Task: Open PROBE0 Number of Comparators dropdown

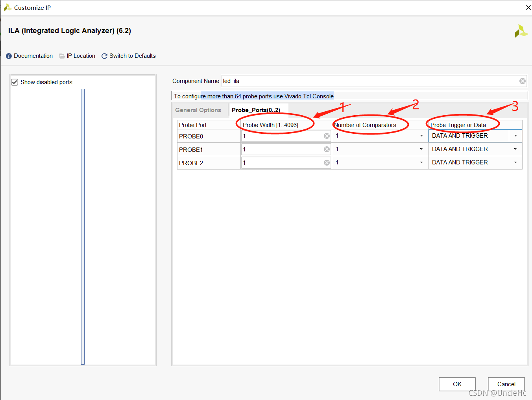Action: 421,136
